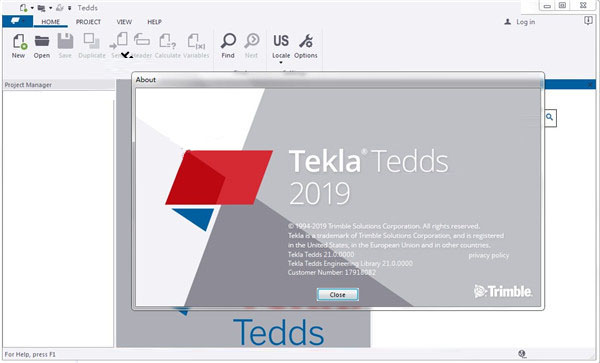
Task: Click the Engineering Library version text
Action: (350, 263)
